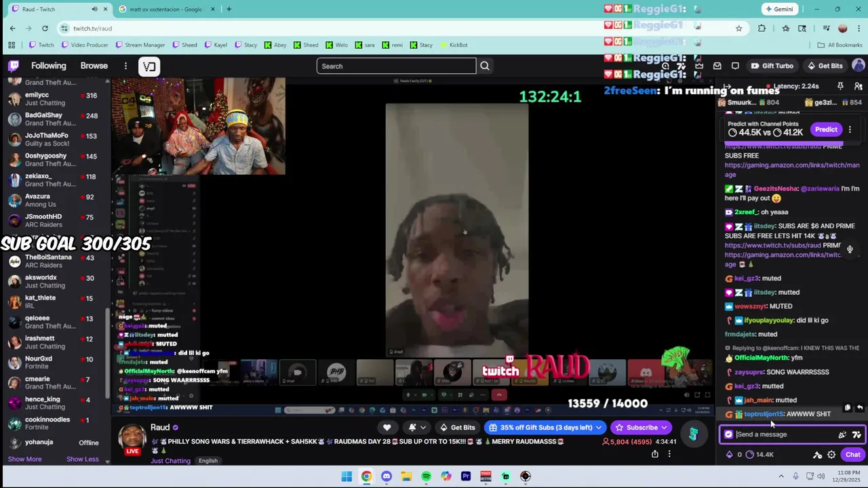This screenshot has width=868, height=488.
Task: Open TheBoiSantana in followed channels
Action: coord(58,261)
